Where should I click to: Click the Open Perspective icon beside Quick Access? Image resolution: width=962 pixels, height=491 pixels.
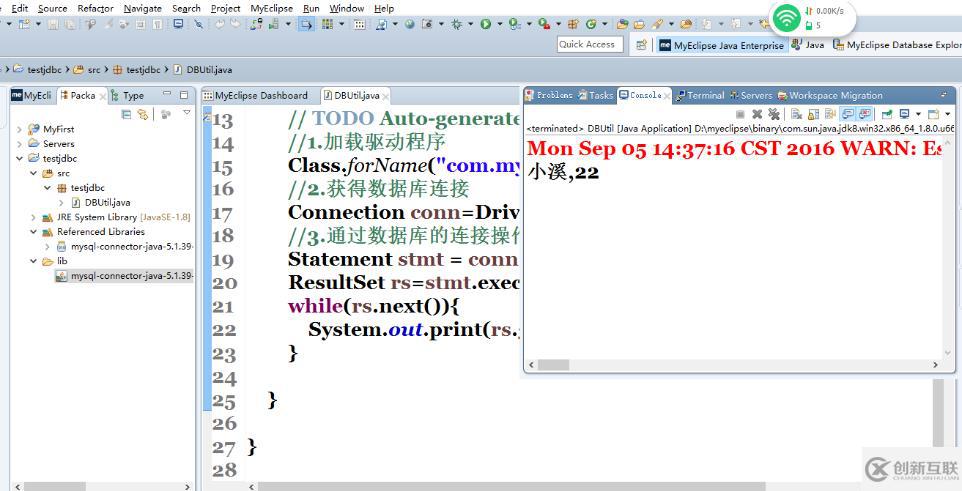(x=641, y=45)
